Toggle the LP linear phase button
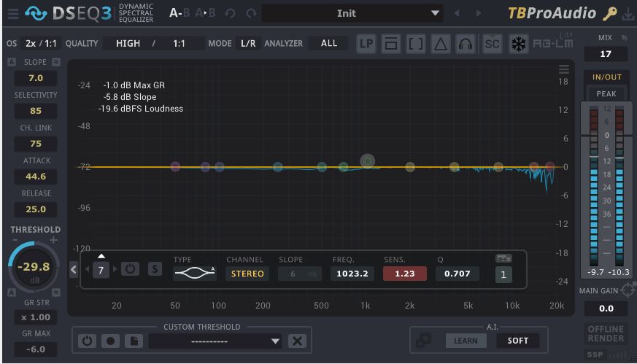 click(x=366, y=44)
